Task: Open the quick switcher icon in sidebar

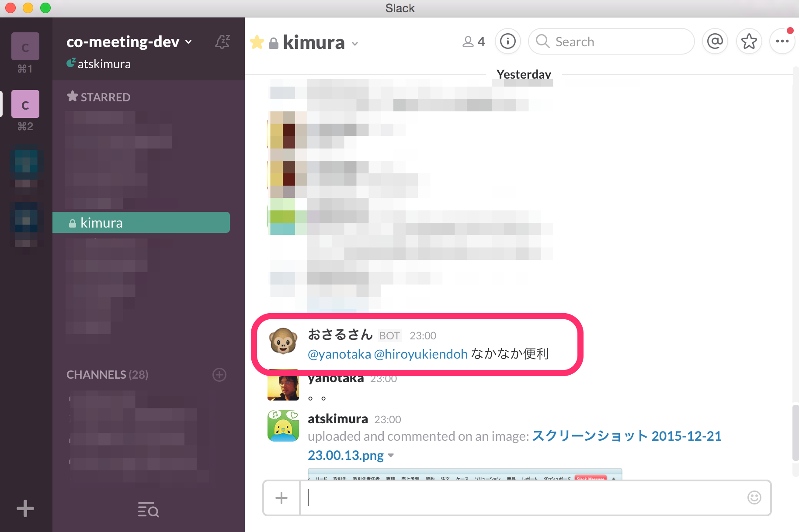Action: coord(148,509)
